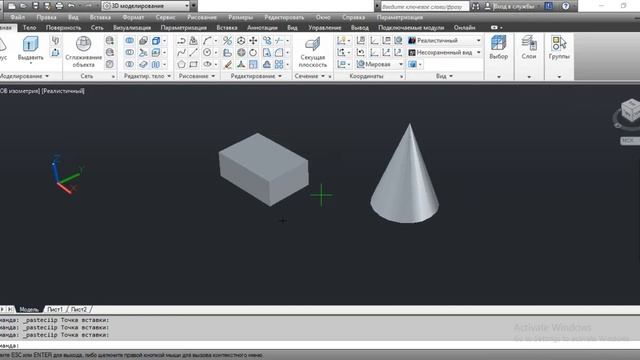
Task: Click the Save icon in quick access toolbar
Action: point(36,6)
